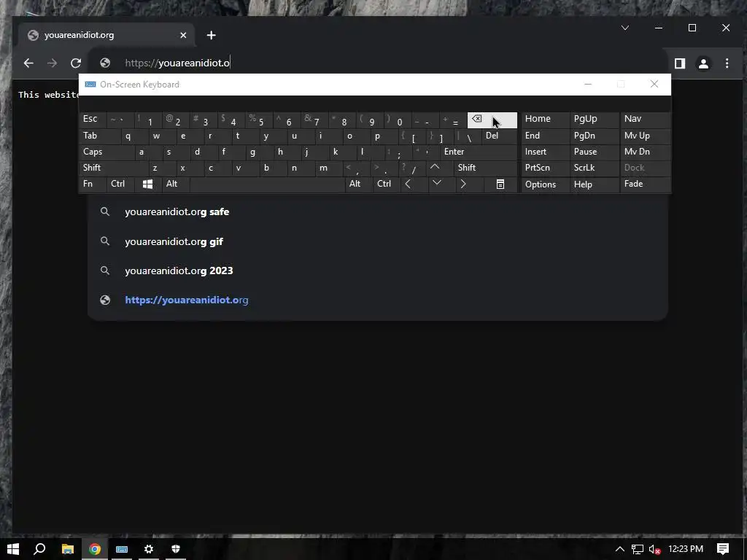Open the Windows Start menu

click(13, 549)
